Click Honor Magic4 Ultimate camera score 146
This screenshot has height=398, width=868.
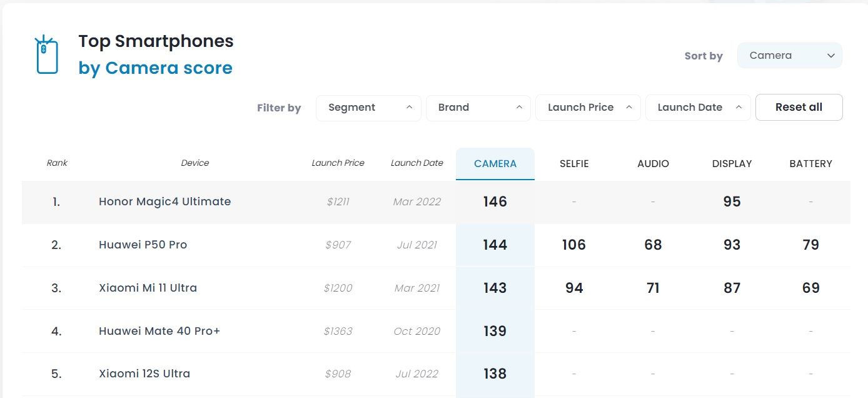(x=495, y=202)
